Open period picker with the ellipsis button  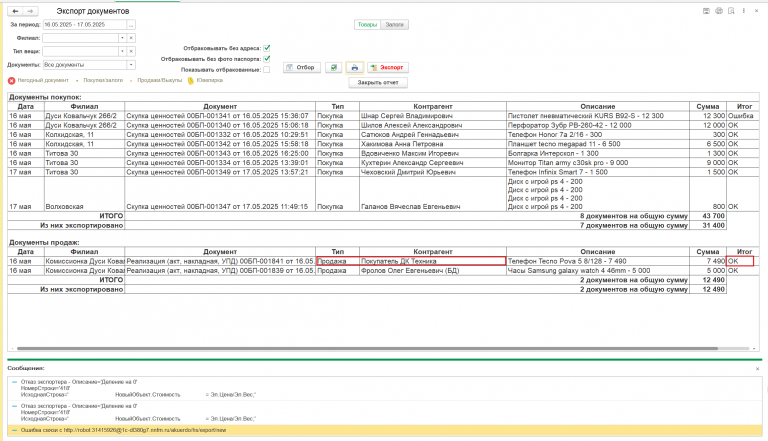click(131, 24)
